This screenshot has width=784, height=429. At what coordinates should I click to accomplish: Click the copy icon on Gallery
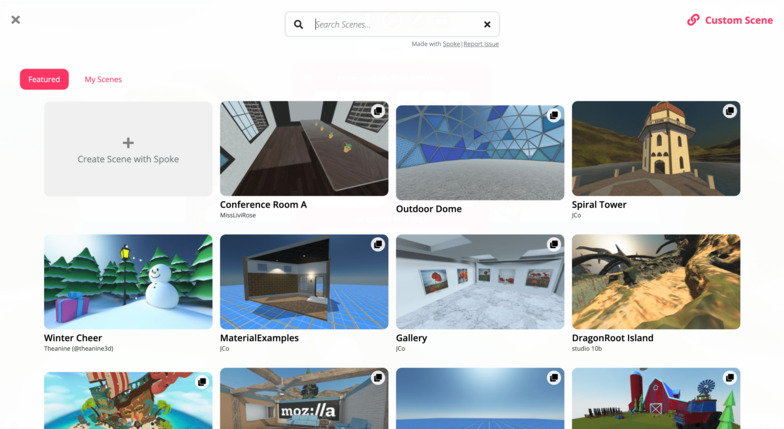click(554, 244)
